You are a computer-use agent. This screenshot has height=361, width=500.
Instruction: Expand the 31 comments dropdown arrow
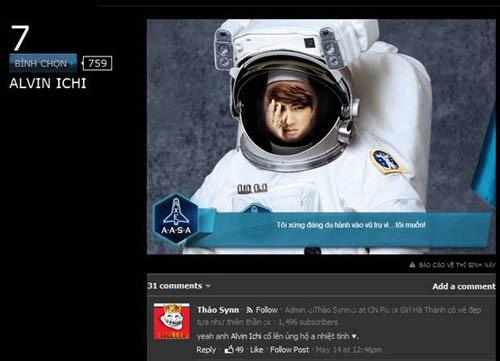[x=208, y=286]
